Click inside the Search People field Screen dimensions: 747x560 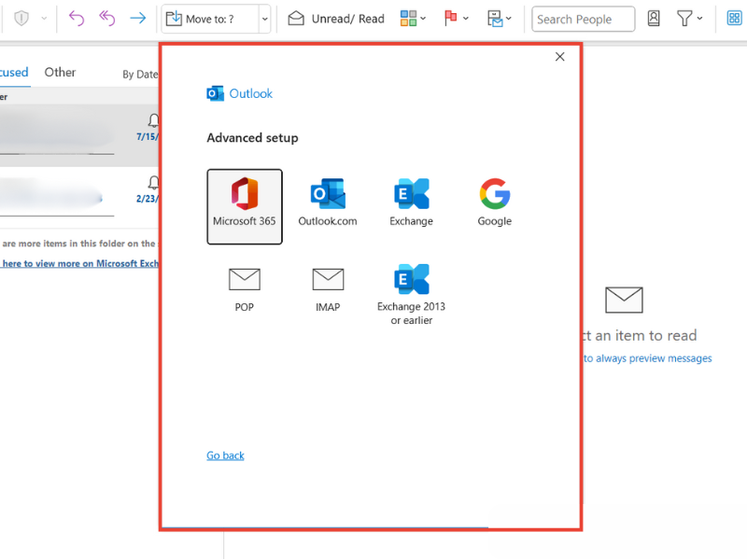[582, 18]
